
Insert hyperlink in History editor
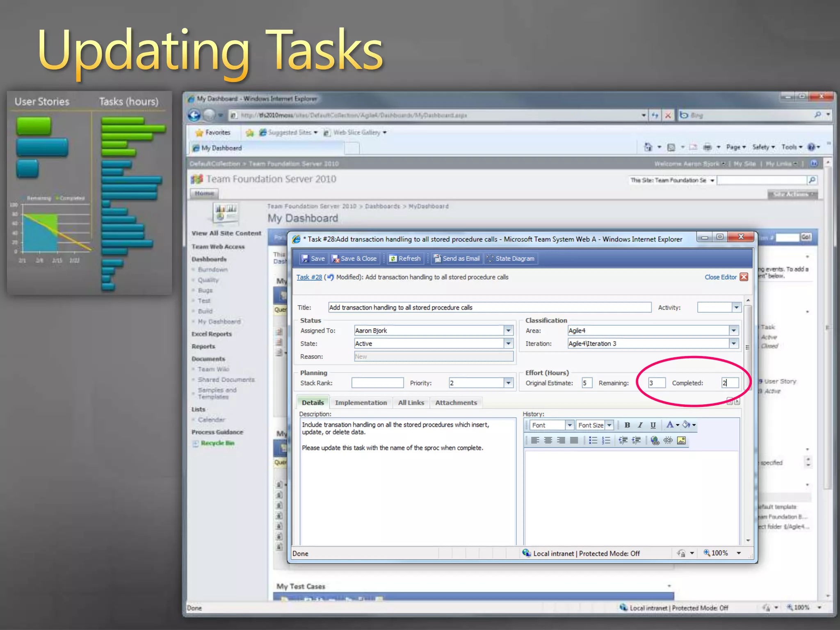[655, 441]
